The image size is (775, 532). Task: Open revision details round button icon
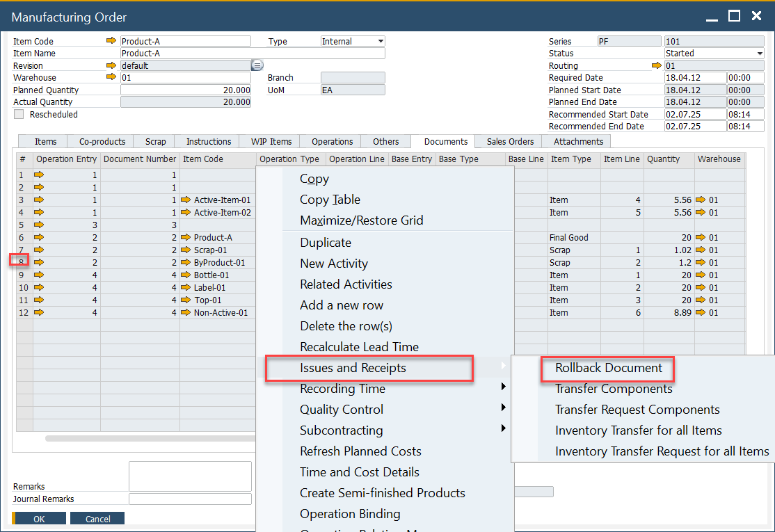(257, 65)
